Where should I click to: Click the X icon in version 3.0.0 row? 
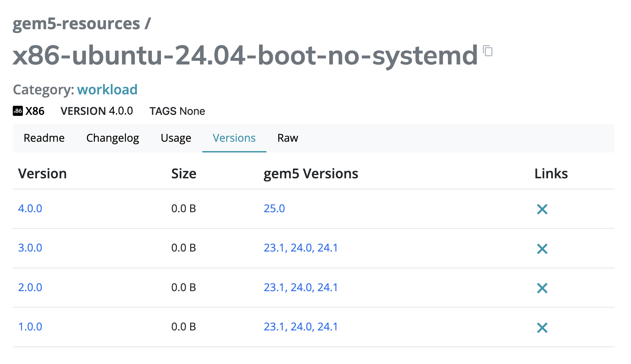[x=542, y=249]
